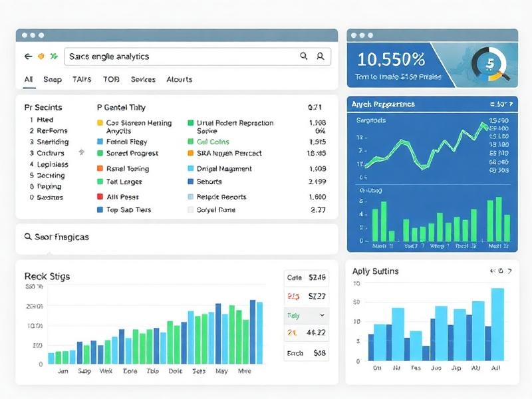Click the Tep Sap Tiers entry

128,209
